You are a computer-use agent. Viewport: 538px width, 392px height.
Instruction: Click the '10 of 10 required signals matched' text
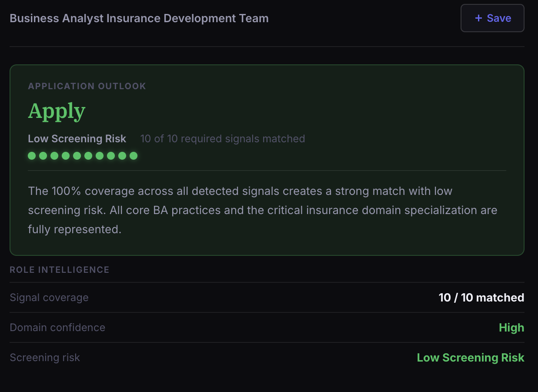(x=222, y=139)
